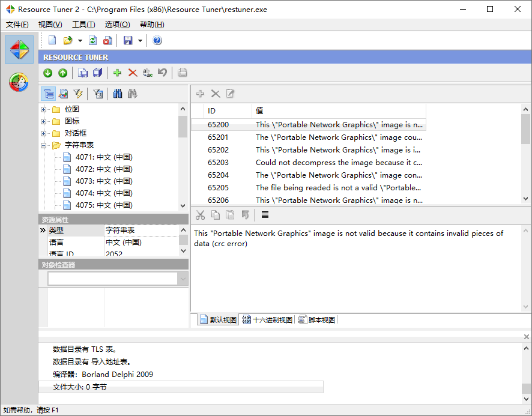
Task: Click the funnel with list filter options icon
Action: click(x=98, y=94)
